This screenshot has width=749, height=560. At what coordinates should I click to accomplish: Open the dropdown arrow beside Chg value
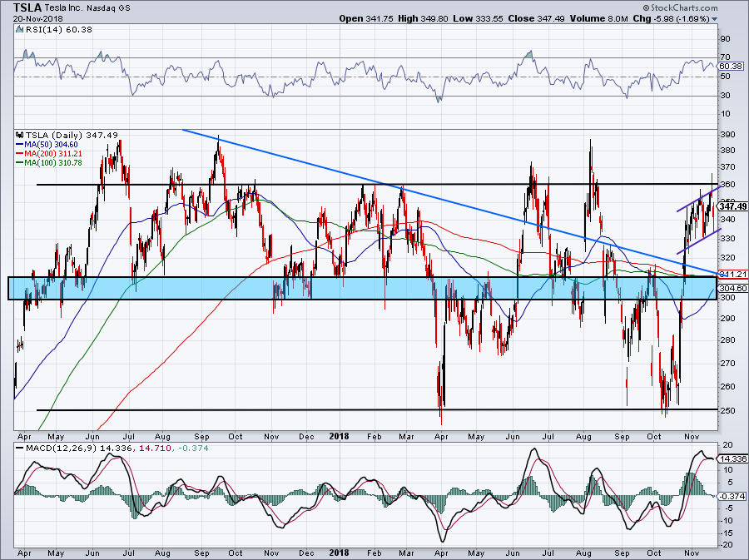point(715,19)
